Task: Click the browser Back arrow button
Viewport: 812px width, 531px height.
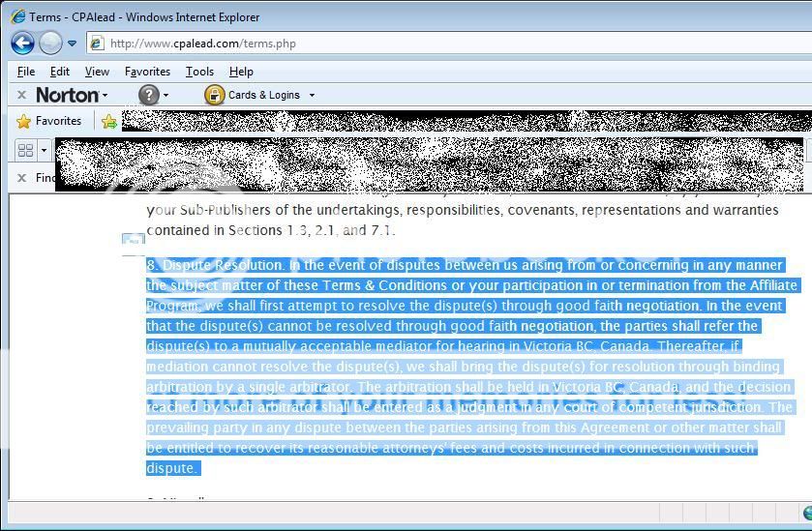Action: 22,43
